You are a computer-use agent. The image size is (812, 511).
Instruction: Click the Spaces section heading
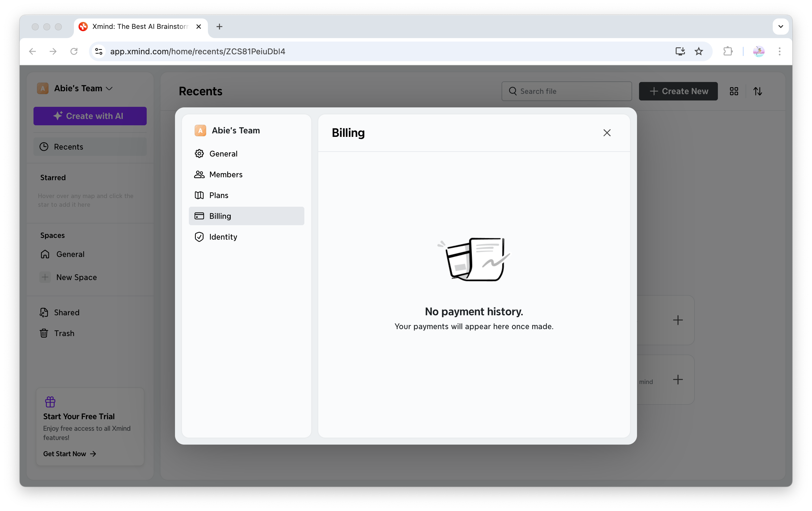[x=52, y=235]
